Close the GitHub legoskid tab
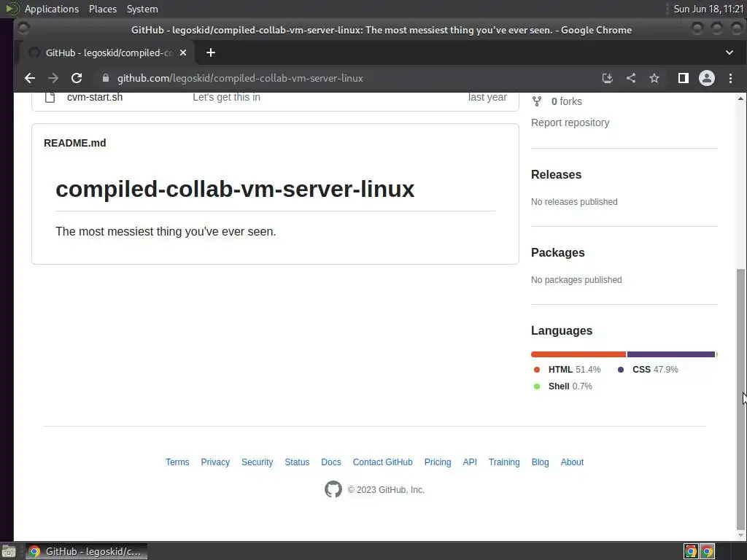The image size is (747, 560). click(x=183, y=52)
